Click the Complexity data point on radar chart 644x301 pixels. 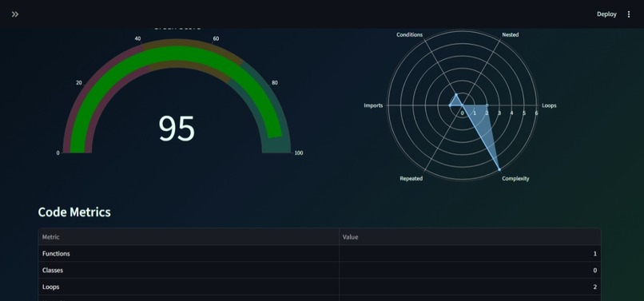pyautogui.click(x=499, y=169)
